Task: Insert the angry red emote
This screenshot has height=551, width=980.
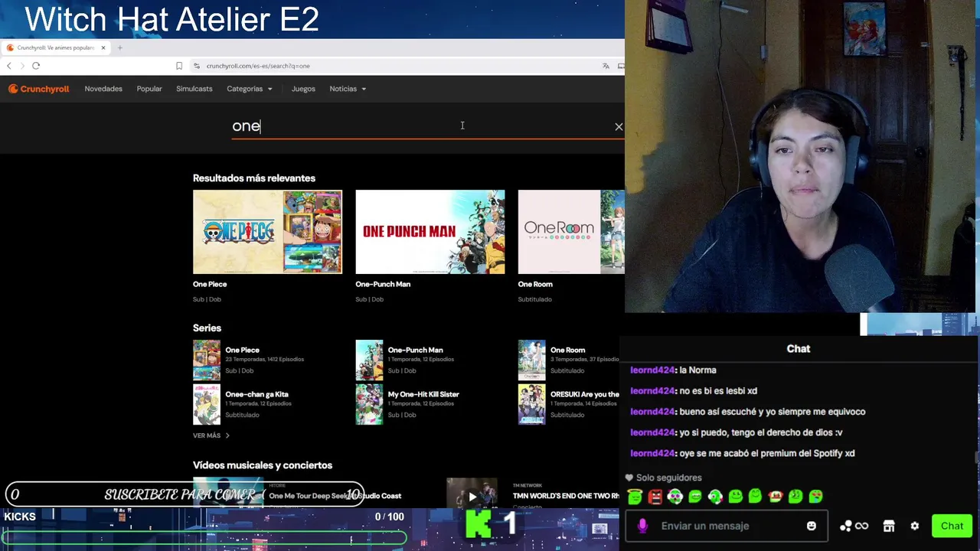Action: click(x=655, y=497)
